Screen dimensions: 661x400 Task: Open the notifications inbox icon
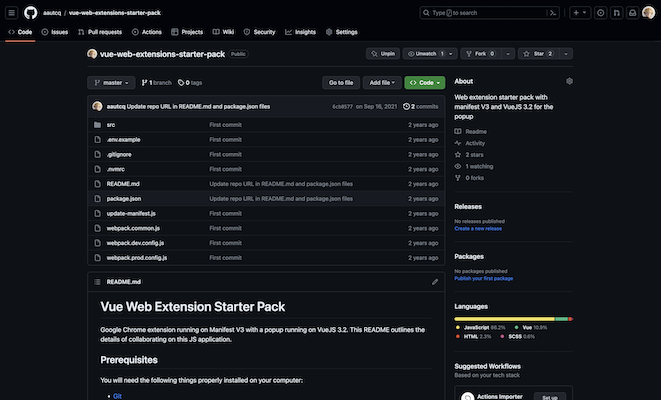pos(633,13)
